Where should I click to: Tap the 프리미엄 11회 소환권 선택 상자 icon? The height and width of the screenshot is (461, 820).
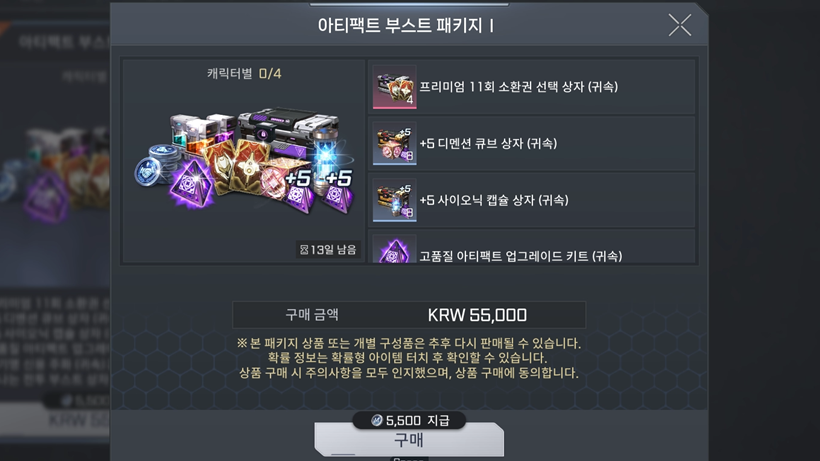pyautogui.click(x=395, y=87)
